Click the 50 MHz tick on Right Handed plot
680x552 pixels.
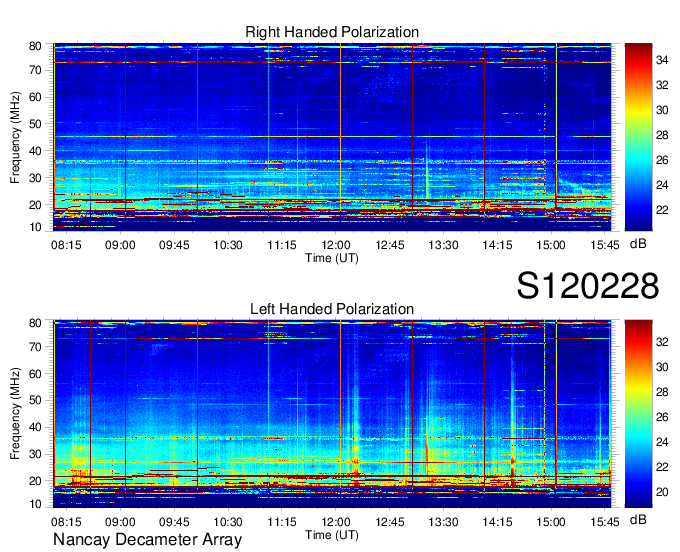coord(35,124)
